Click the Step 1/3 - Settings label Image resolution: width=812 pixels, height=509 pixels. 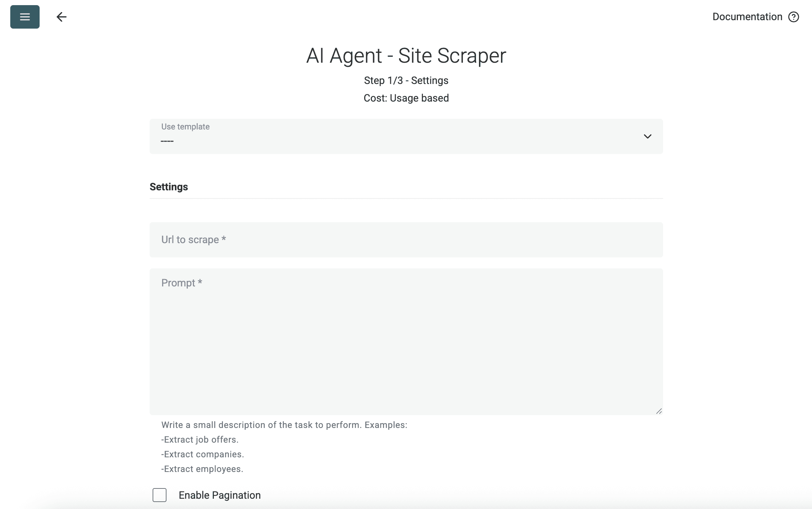(x=406, y=80)
